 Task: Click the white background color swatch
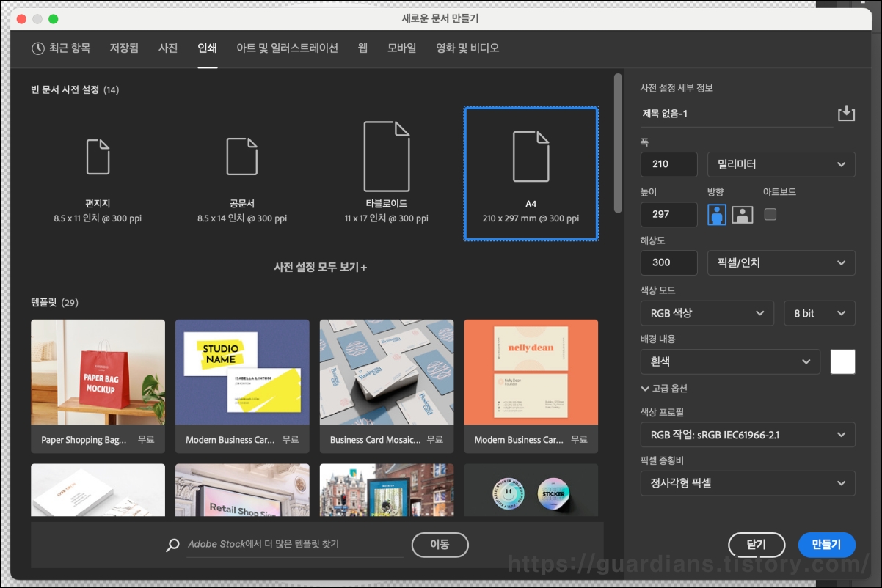843,361
